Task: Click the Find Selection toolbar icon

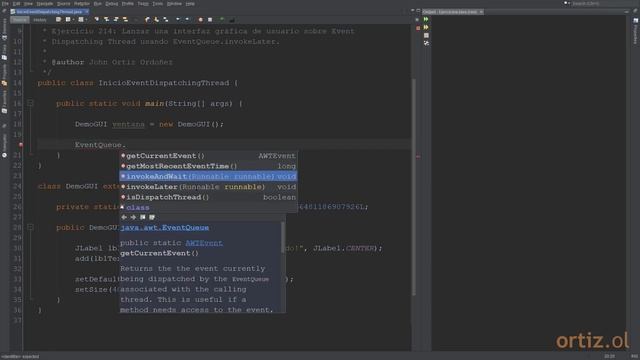Action: click(97, 20)
